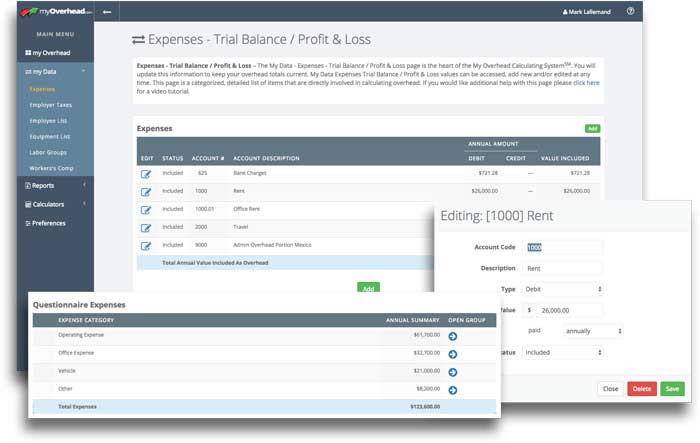This screenshot has height=443, width=700.
Task: Edit the Admin Overhead Portion Mexico row
Action: [146, 246]
